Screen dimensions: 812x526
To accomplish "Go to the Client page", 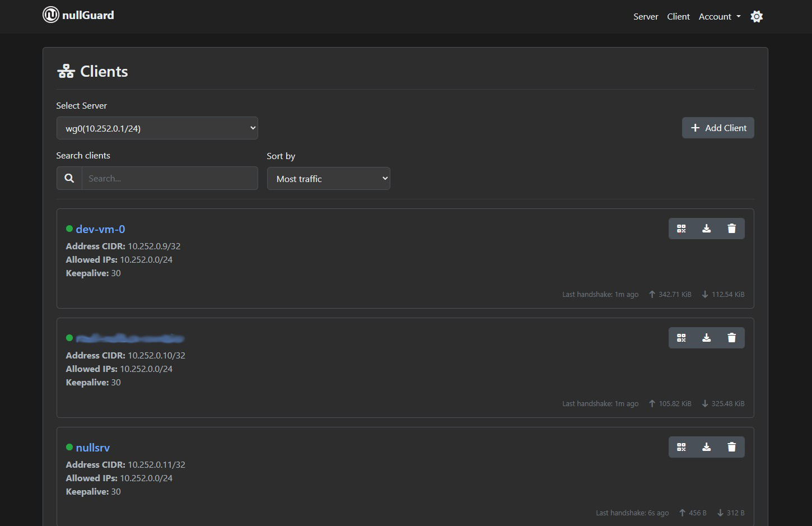I will [x=678, y=16].
